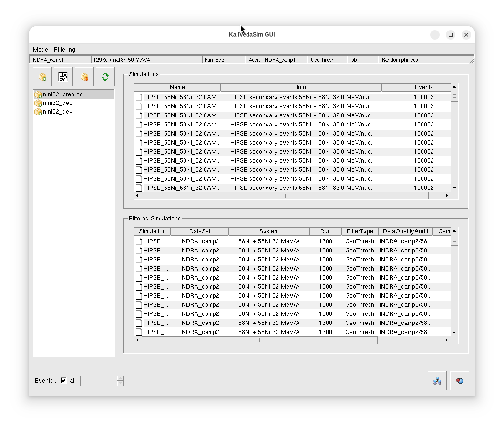
Task: Click the Filtered Simulations horizontal scrollbar thumb
Action: 259,340
